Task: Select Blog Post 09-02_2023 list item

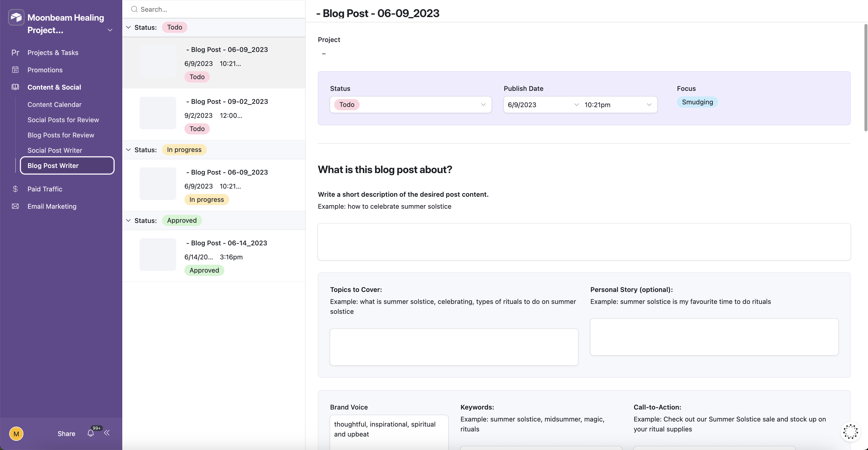Action: [x=214, y=115]
